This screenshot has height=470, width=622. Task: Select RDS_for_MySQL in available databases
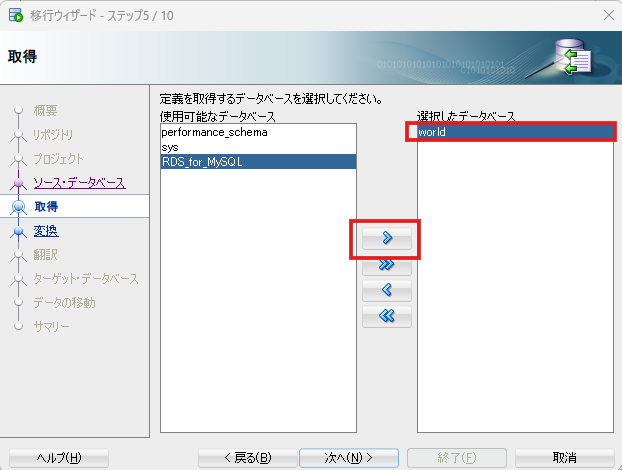tap(258, 162)
